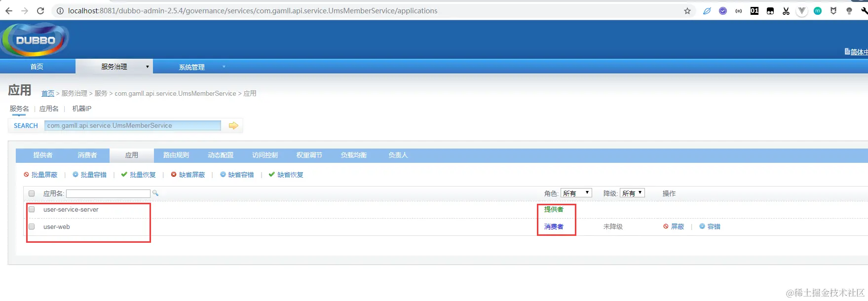
Task: Click the 应用名 filter input field
Action: coord(108,193)
